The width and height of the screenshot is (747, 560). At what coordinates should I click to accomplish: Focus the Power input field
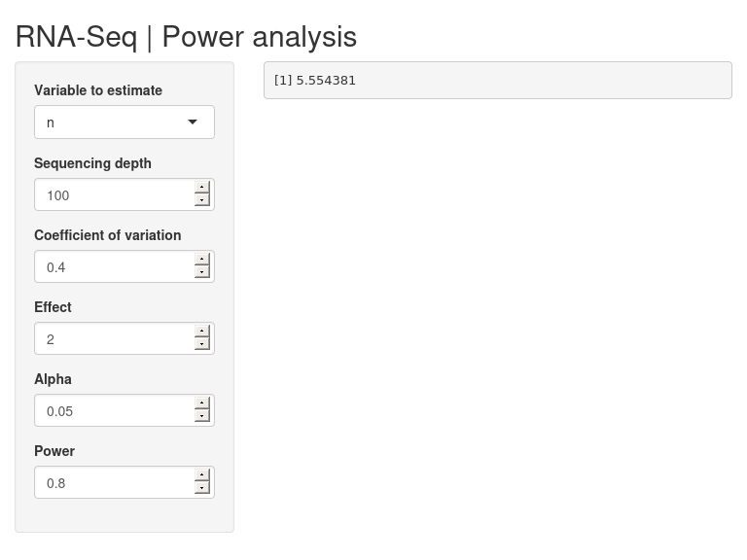pos(115,482)
